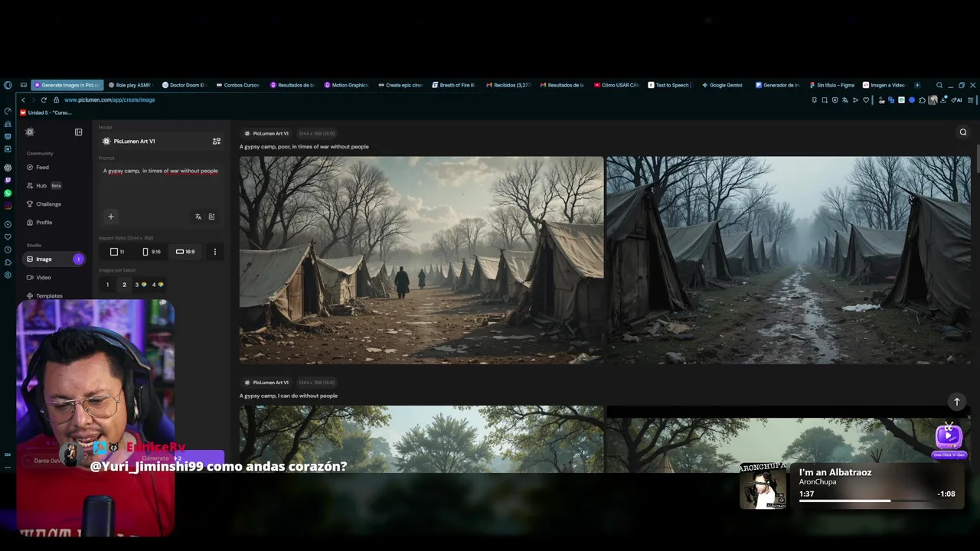Reload the page
Image resolution: width=980 pixels, height=551 pixels.
point(44,100)
